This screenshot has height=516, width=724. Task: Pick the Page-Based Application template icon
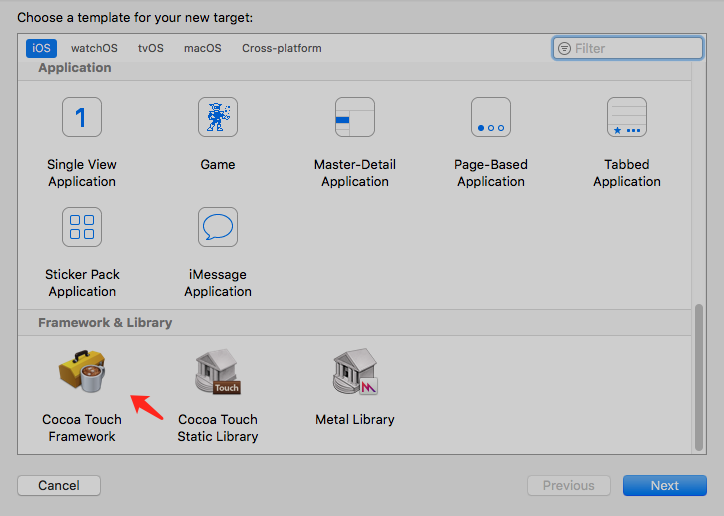[491, 117]
